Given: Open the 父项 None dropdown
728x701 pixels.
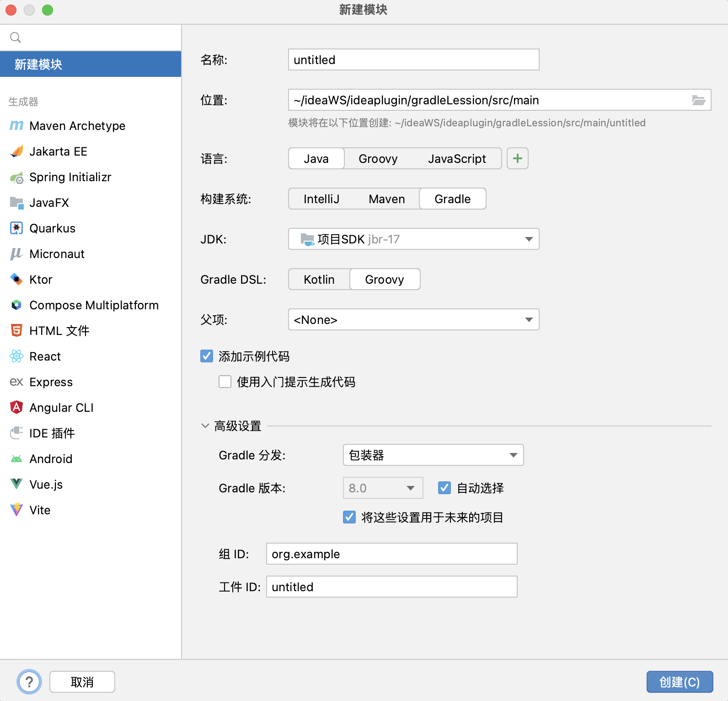Looking at the screenshot, I should (414, 319).
